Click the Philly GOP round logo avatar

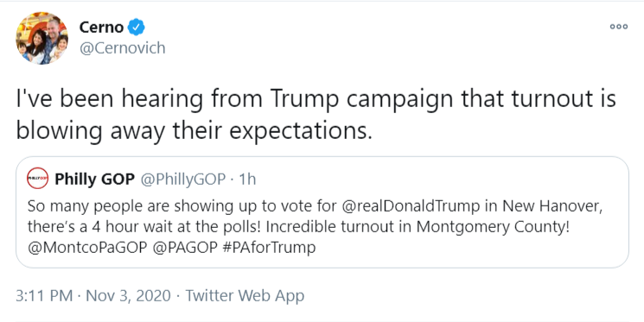[x=38, y=179]
